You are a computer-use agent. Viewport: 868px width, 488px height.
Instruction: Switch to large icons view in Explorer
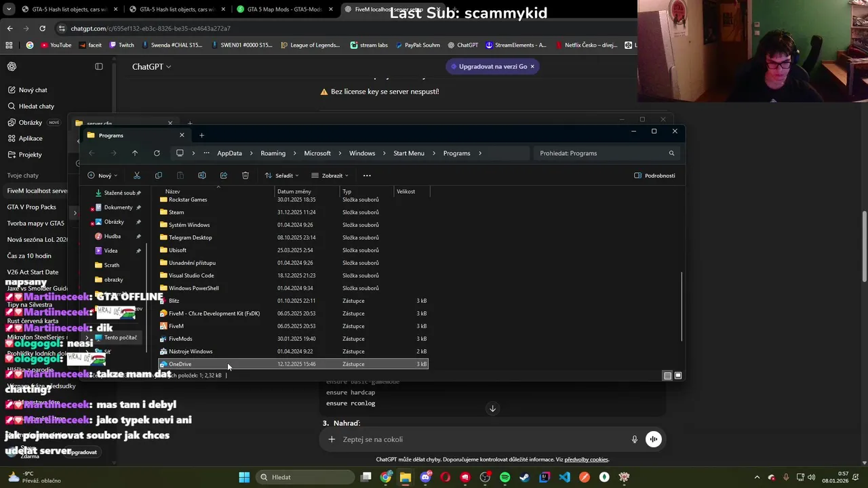click(678, 375)
